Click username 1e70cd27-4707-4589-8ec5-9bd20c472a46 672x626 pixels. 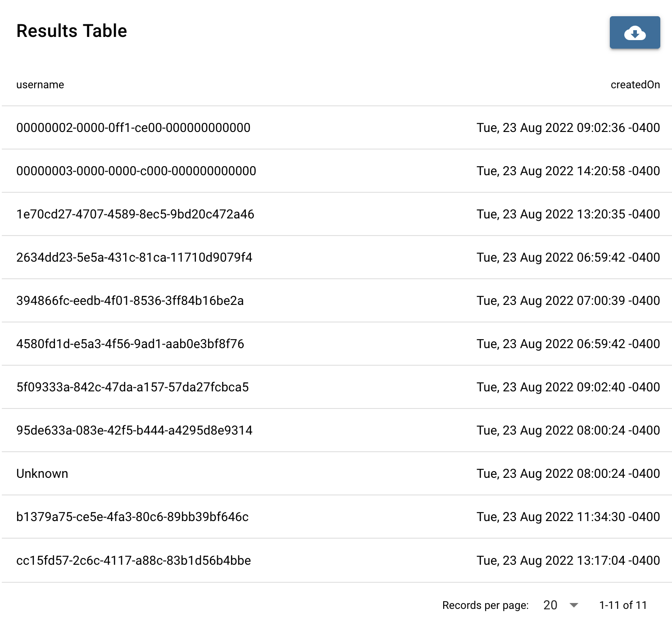coord(135,214)
